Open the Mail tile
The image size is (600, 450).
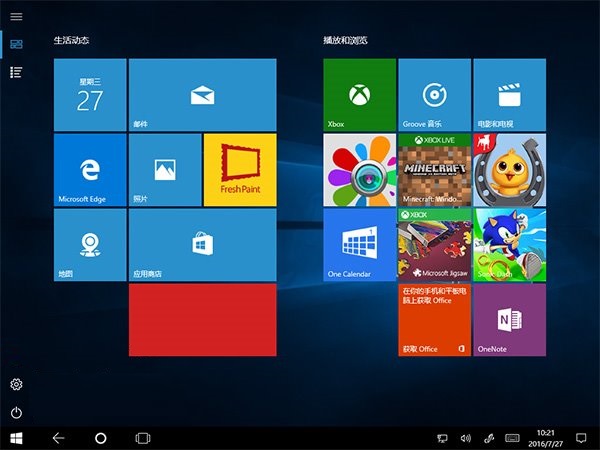click(202, 95)
